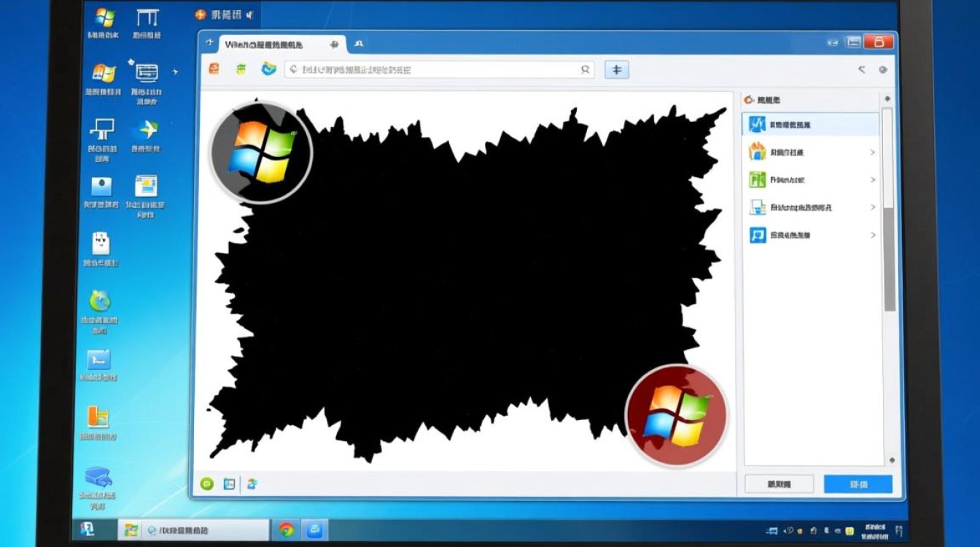980x547 pixels.
Task: Expand the last sidebar item's right-arrow
Action: [874, 235]
